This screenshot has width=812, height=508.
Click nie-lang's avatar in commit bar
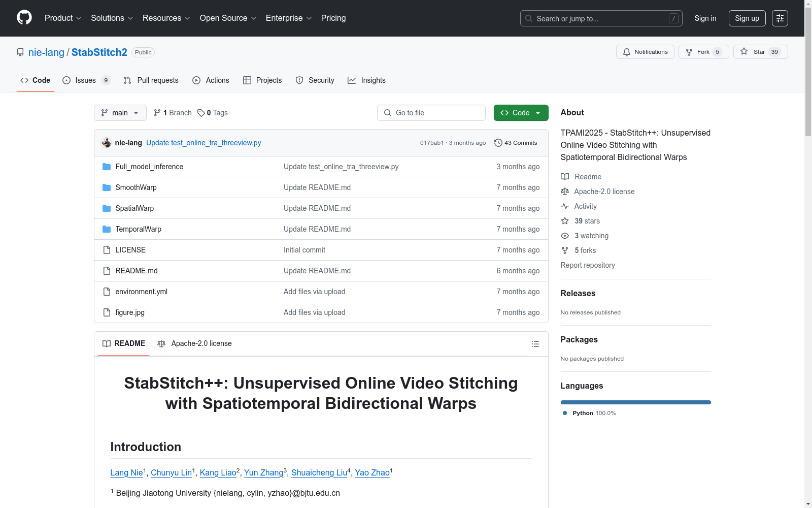pyautogui.click(x=106, y=143)
